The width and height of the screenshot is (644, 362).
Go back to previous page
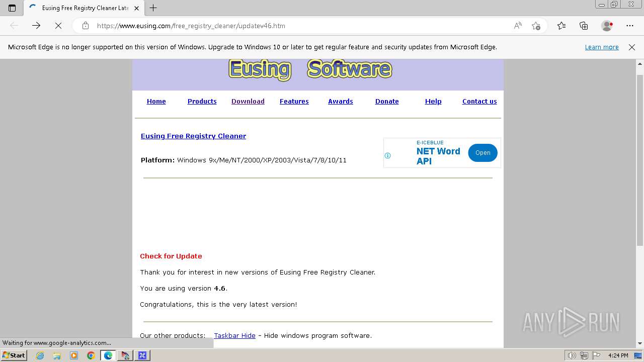point(14,26)
